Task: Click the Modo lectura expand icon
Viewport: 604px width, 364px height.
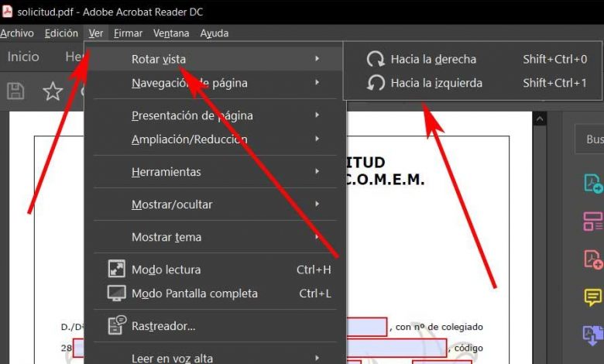Action: click(x=116, y=269)
